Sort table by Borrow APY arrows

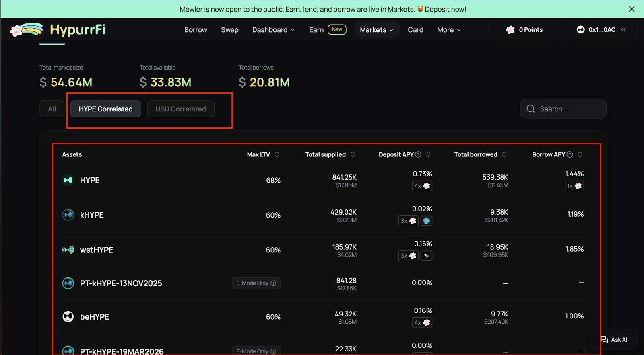[x=580, y=154]
